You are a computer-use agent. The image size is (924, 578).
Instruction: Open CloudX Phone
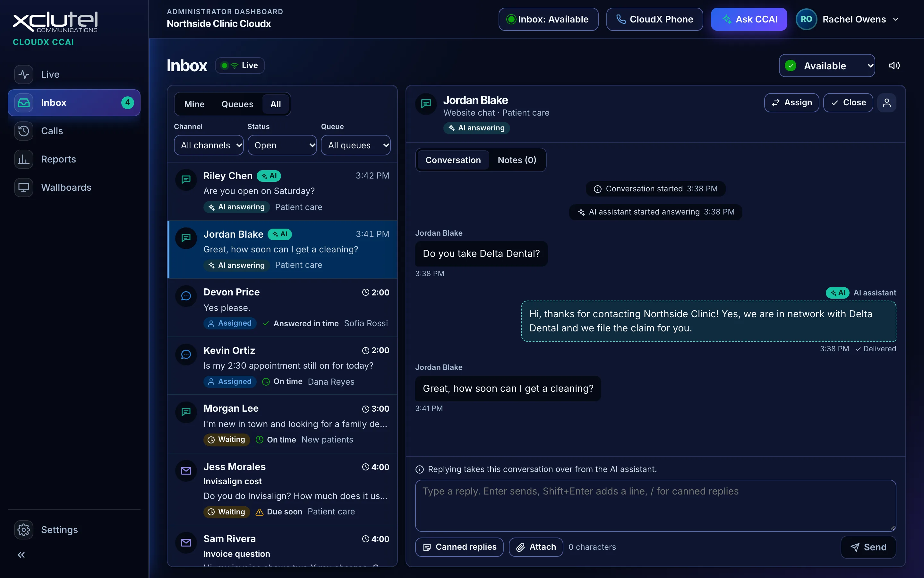pyautogui.click(x=654, y=19)
